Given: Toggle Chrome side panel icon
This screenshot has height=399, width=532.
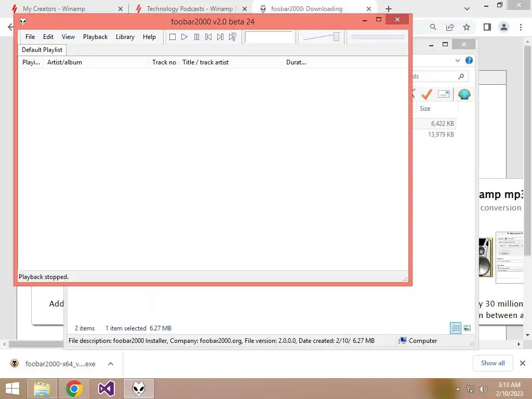Looking at the screenshot, I should (487, 27).
